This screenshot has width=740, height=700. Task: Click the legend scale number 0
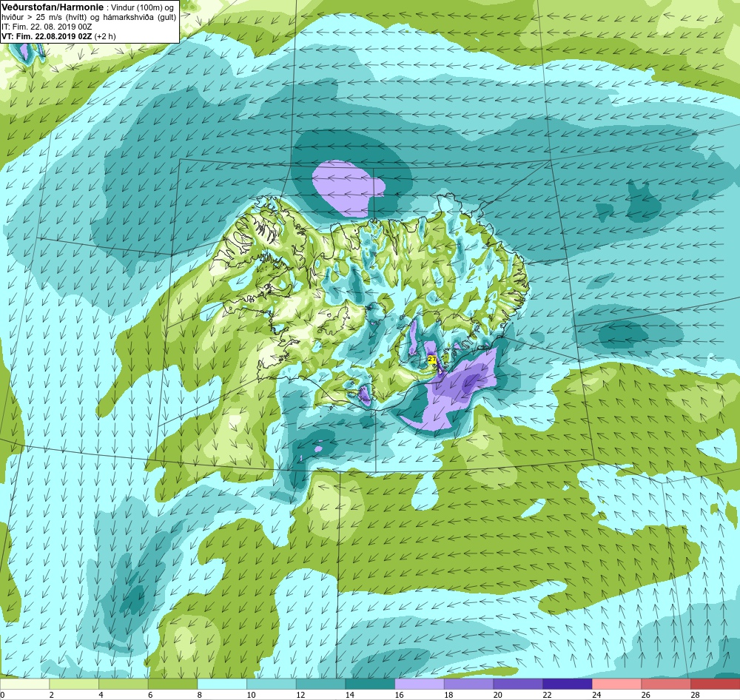2,695
